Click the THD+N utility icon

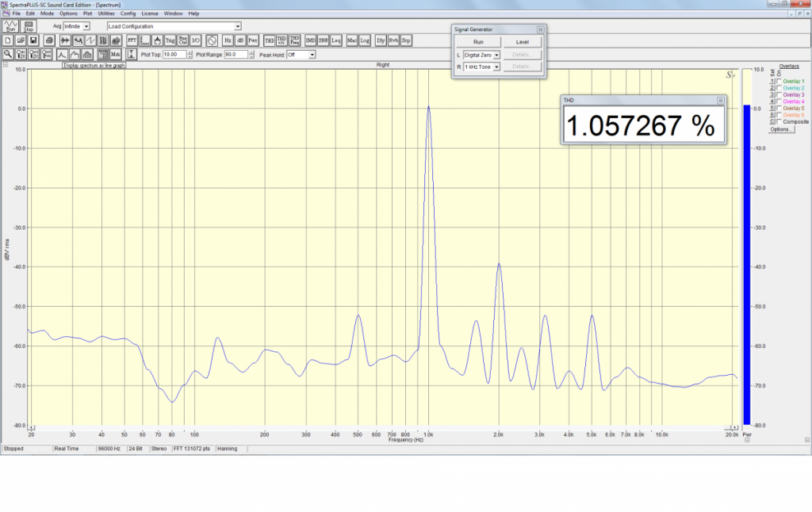point(282,40)
